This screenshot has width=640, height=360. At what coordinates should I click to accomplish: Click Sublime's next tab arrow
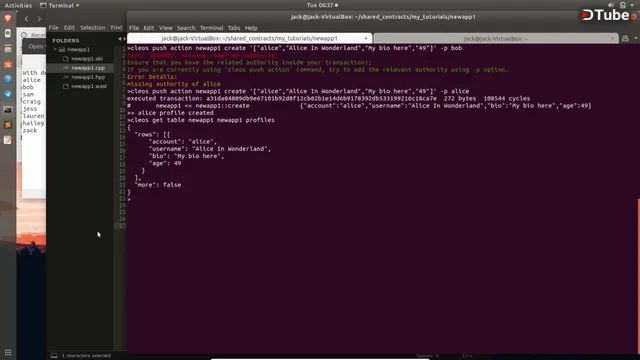pyautogui.click(x=124, y=39)
